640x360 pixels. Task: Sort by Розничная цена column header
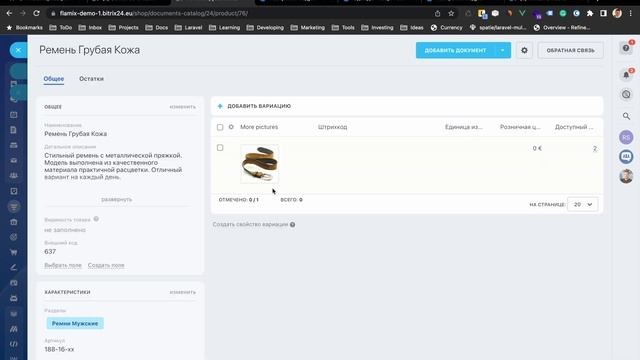click(x=520, y=127)
